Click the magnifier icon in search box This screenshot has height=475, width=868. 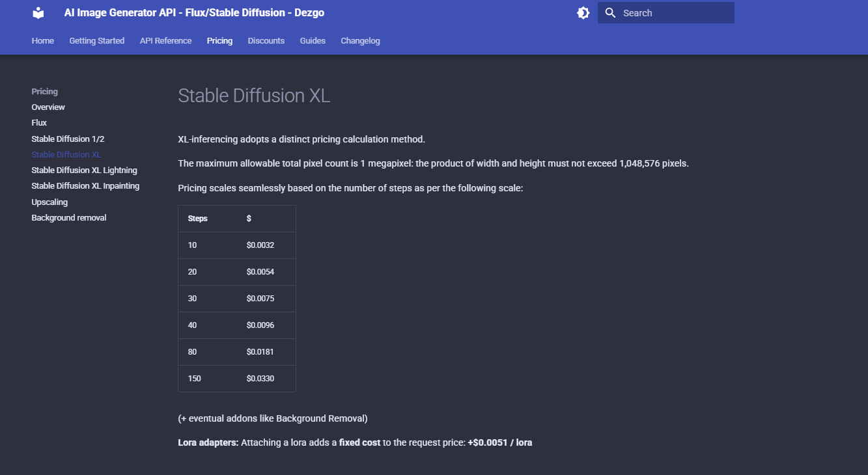tap(610, 13)
